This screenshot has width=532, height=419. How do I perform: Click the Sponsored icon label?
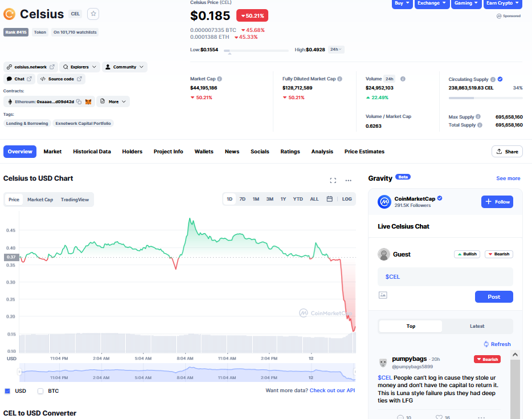pyautogui.click(x=509, y=16)
